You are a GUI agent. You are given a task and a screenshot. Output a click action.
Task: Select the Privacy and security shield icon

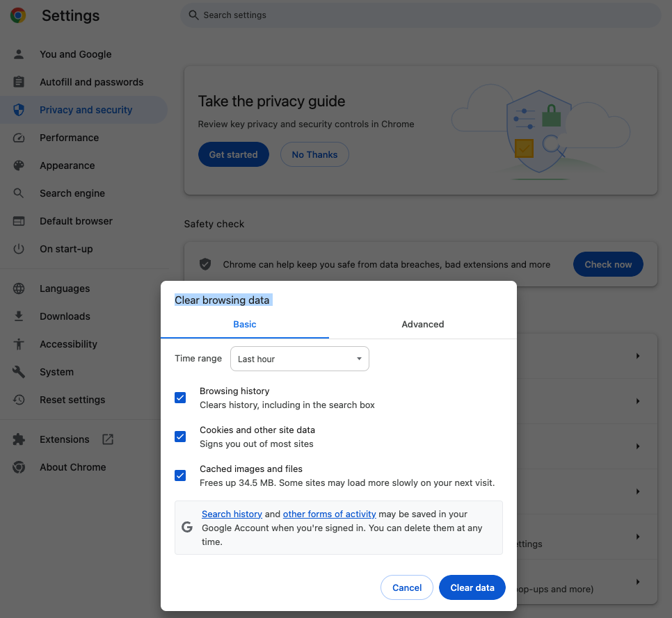coord(18,110)
